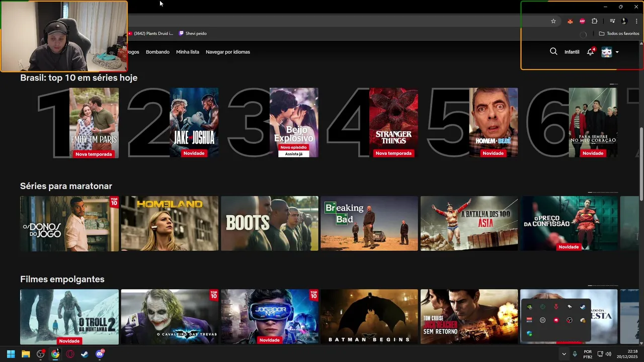Open the Boots series card

pyautogui.click(x=270, y=223)
